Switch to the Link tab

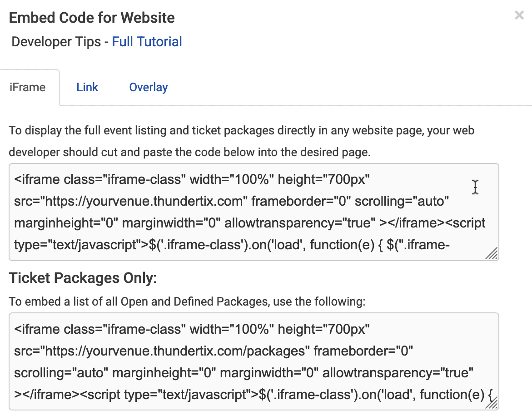tap(87, 87)
